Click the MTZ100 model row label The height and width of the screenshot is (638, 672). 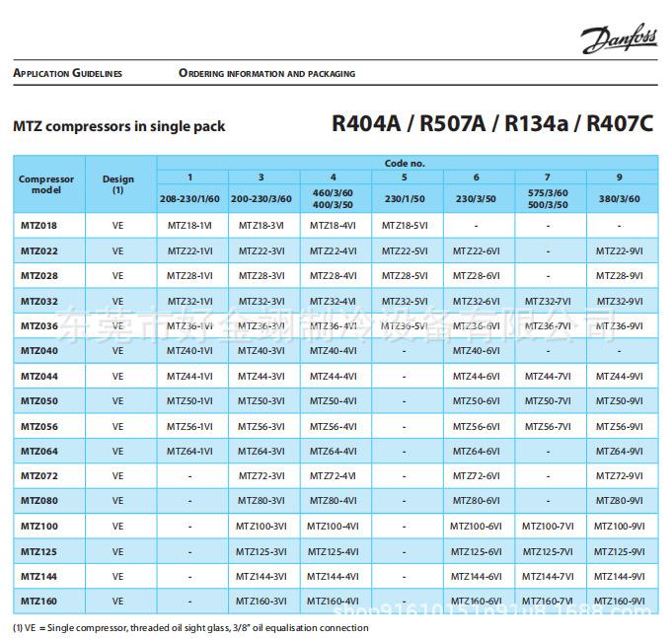click(x=39, y=527)
